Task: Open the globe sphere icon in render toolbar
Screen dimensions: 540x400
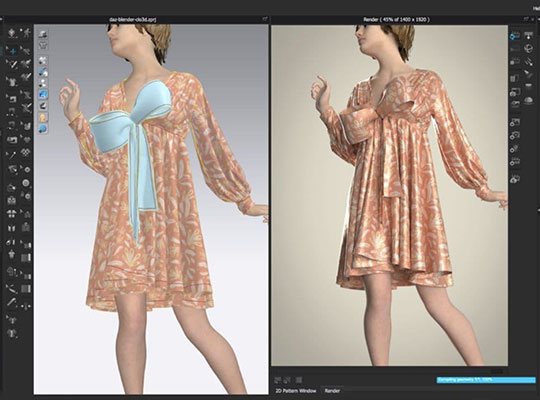Action: 528,48
